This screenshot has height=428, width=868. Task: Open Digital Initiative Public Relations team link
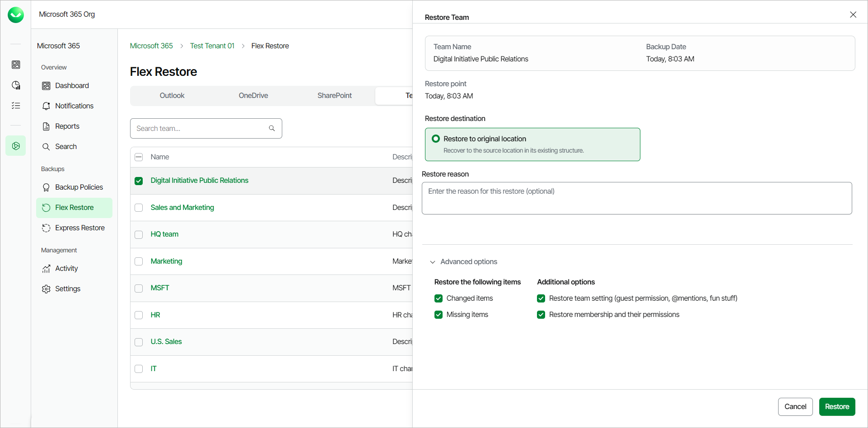[200, 181]
